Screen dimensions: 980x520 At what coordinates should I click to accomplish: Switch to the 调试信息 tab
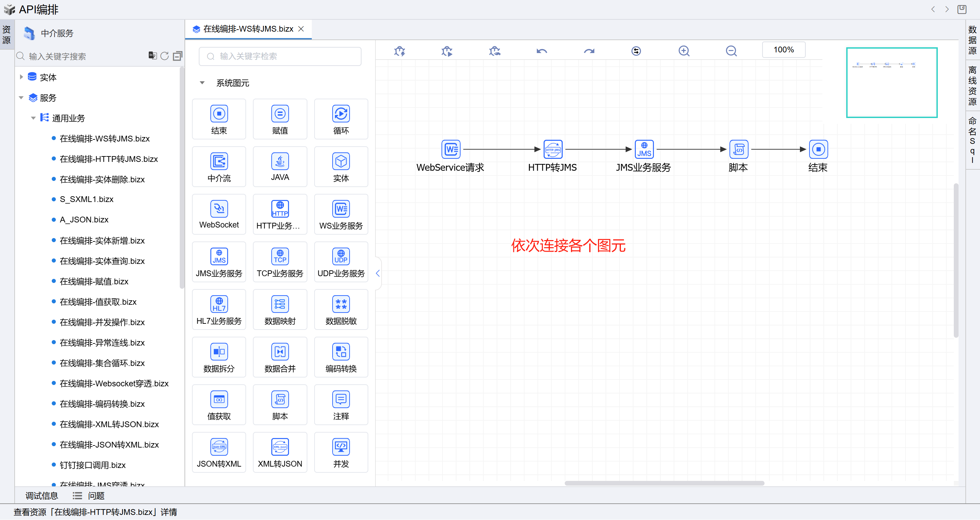click(x=42, y=496)
